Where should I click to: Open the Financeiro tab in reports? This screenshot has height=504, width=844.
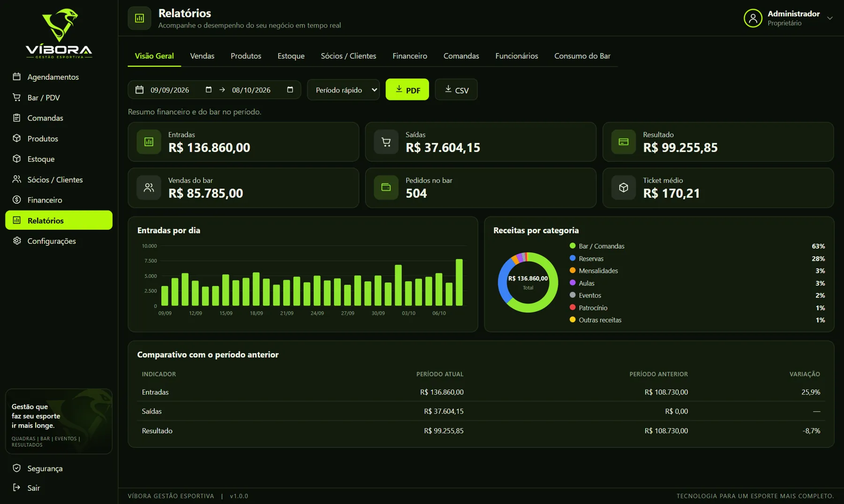click(x=410, y=56)
